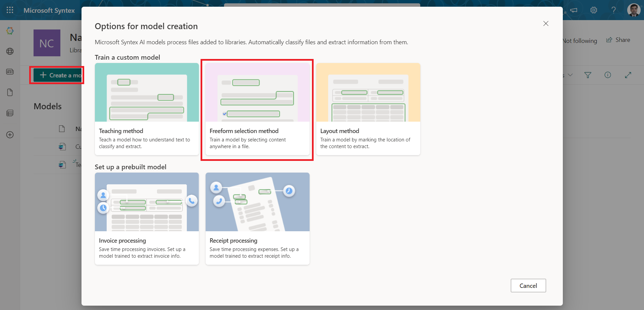This screenshot has height=310, width=644.
Task: Open the lists icon in left sidebar
Action: pos(10,113)
